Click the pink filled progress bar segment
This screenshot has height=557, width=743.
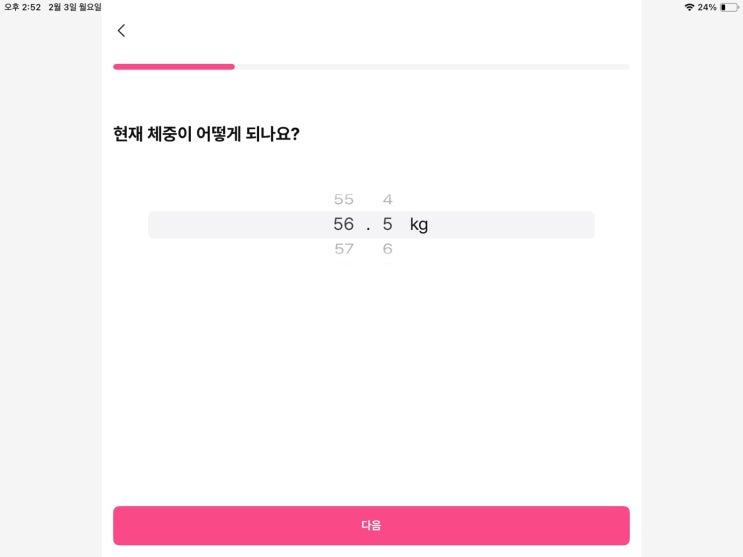(x=174, y=67)
